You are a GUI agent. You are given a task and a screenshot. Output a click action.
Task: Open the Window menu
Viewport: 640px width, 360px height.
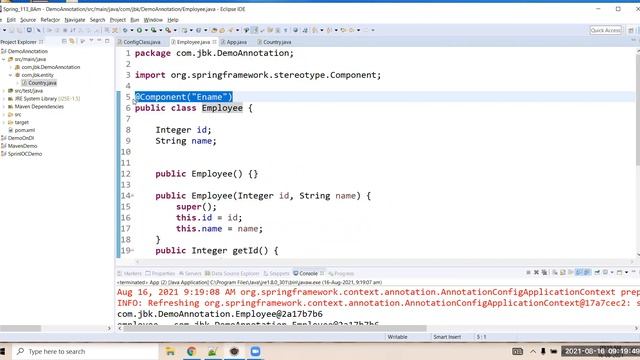point(153,20)
